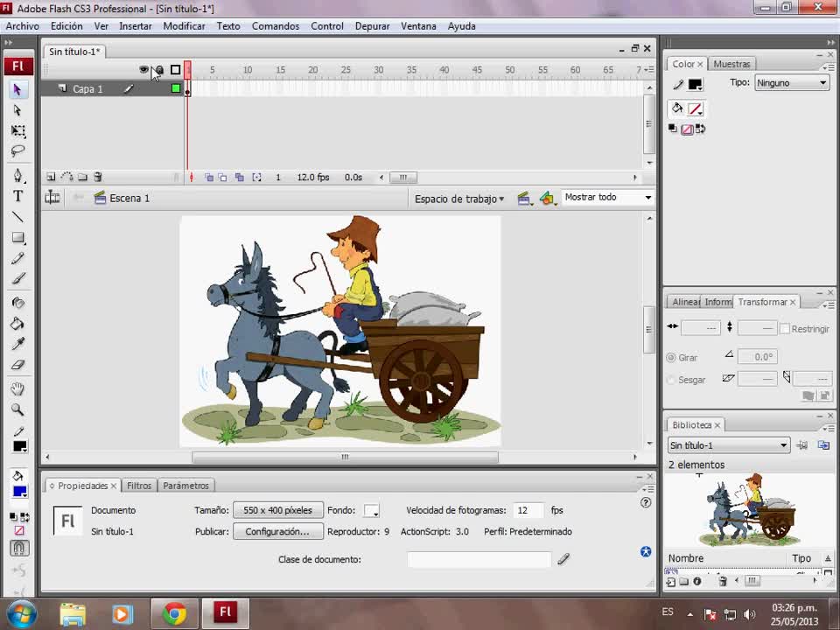The height and width of the screenshot is (630, 840).
Task: Click edit class definition pencil icon
Action: tap(563, 559)
